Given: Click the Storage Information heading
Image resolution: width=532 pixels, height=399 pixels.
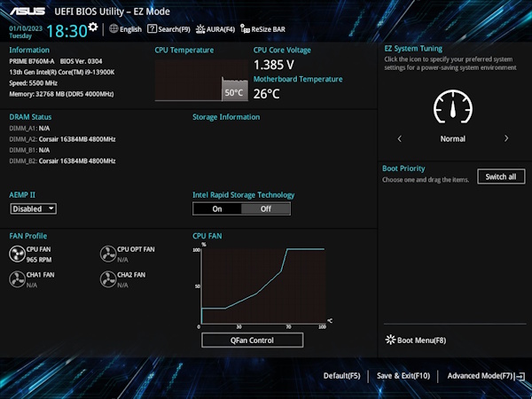Looking at the screenshot, I should (226, 117).
